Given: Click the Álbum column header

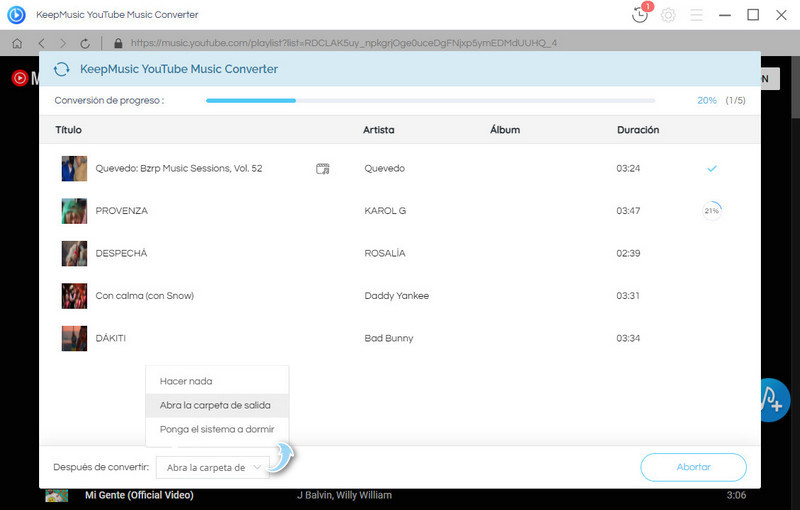Looking at the screenshot, I should pos(505,130).
